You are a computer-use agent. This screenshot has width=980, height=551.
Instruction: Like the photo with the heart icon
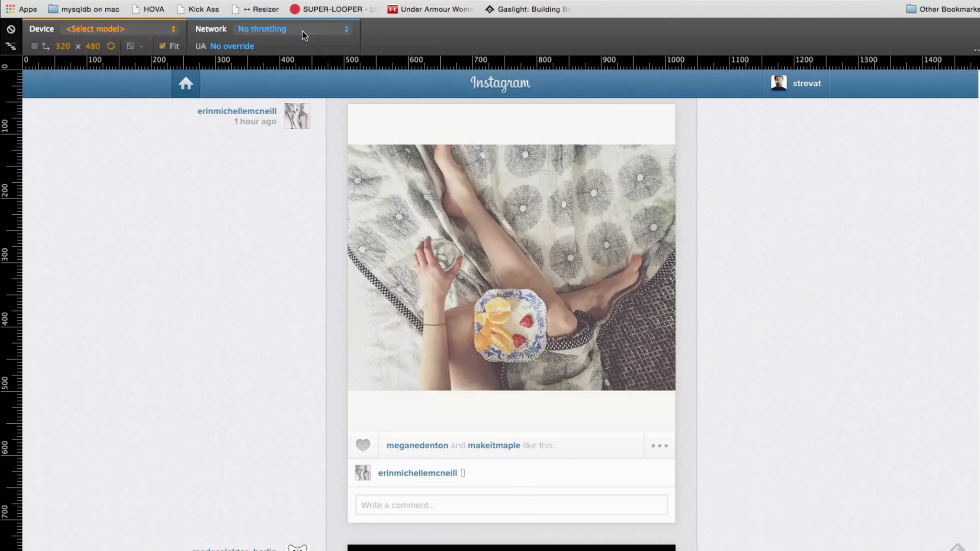click(x=363, y=445)
